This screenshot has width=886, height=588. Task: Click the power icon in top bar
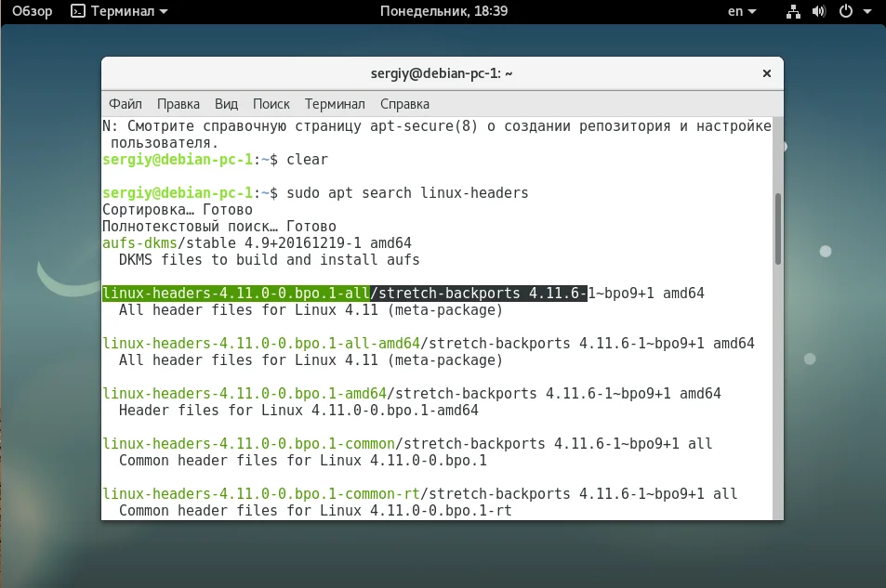(845, 11)
